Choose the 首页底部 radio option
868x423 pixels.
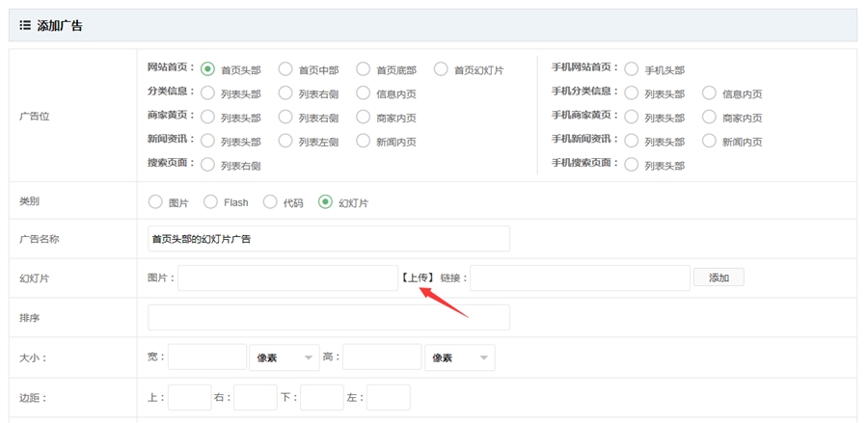pyautogui.click(x=364, y=69)
